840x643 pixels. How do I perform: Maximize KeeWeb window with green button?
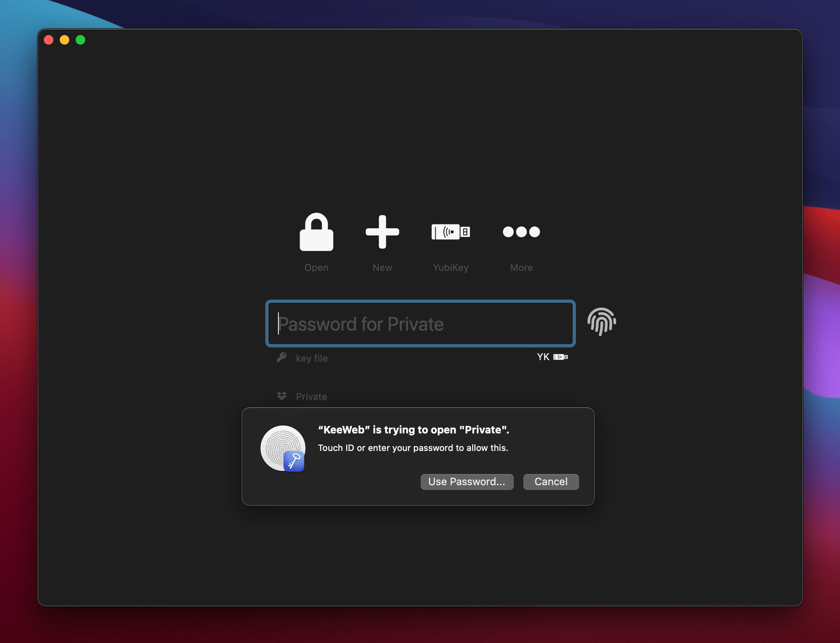coord(80,40)
